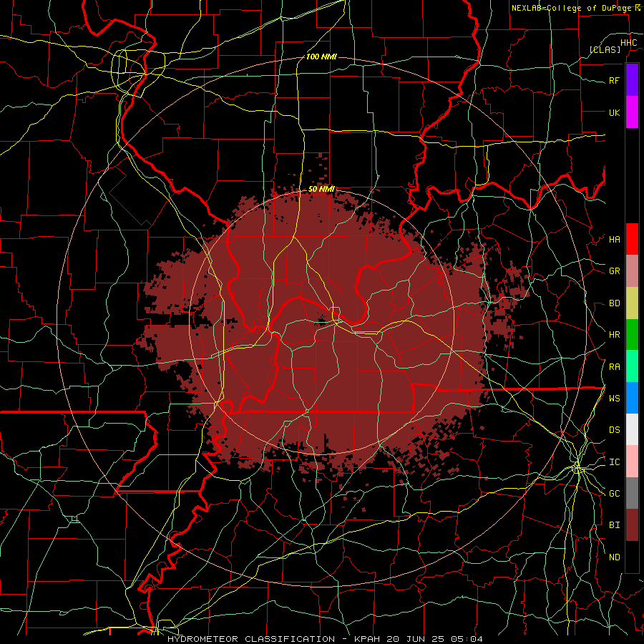Image resolution: width=644 pixels, height=644 pixels.
Task: Click the '100 NMI' range ring label
Action: (x=321, y=57)
